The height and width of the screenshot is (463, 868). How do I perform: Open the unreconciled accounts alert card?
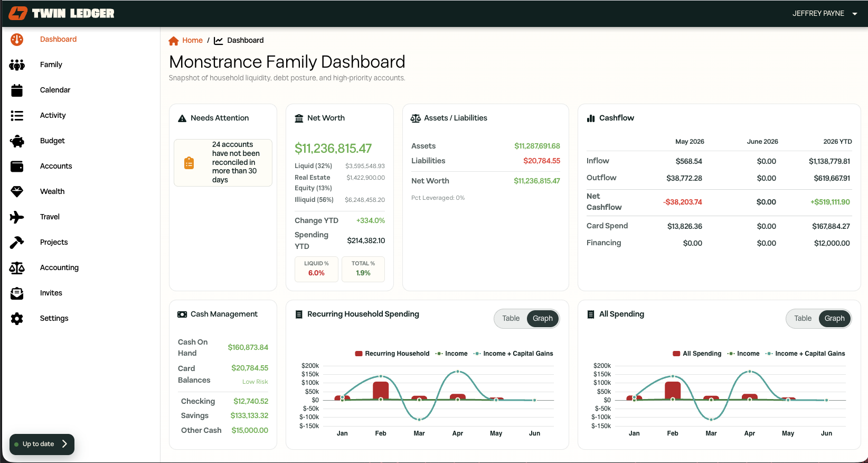coord(223,163)
